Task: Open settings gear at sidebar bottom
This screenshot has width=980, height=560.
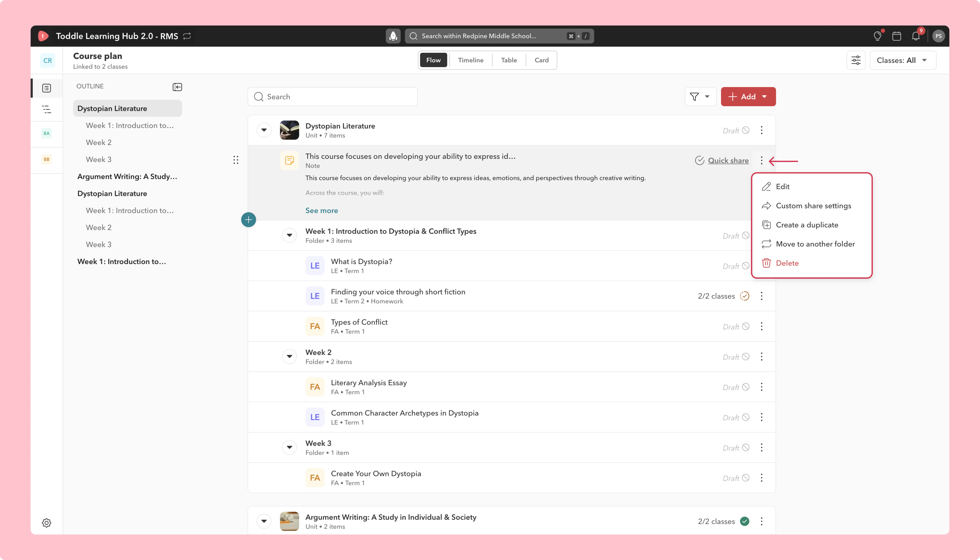Action: 47,523
